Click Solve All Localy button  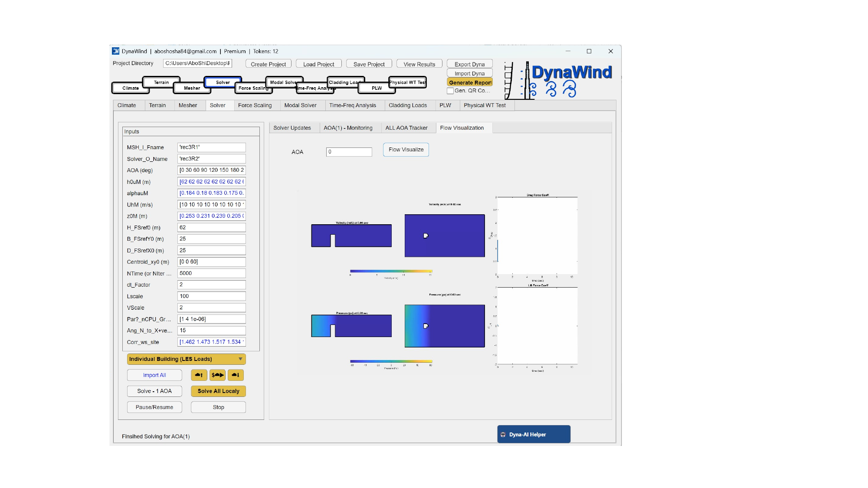[x=218, y=391]
